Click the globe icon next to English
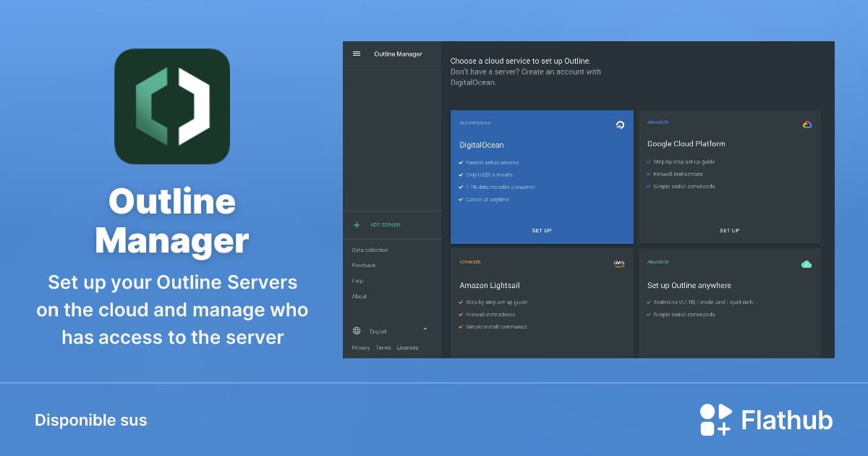Screen dimensions: 868x456 pyautogui.click(x=356, y=330)
